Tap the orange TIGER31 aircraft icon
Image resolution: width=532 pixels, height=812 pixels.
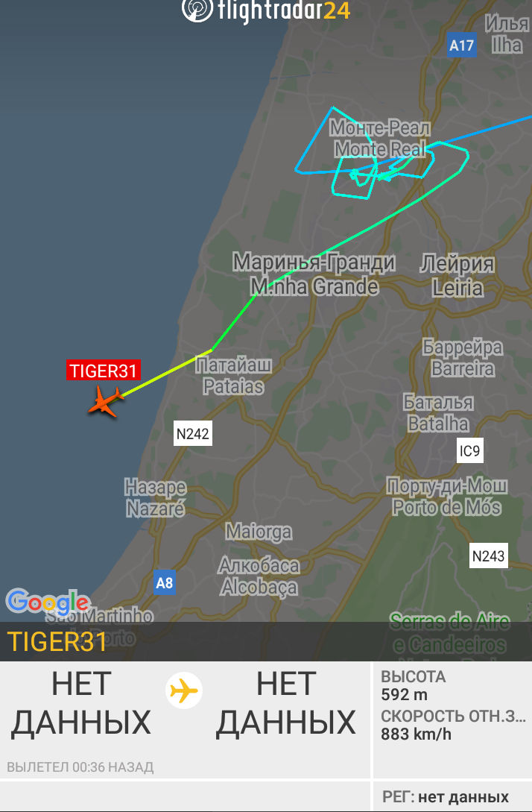(x=106, y=401)
